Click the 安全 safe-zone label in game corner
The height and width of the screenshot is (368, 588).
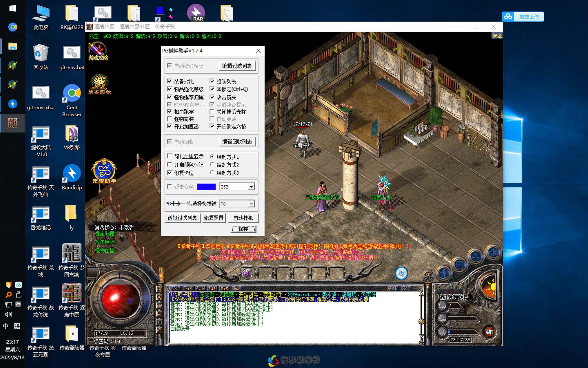(x=497, y=36)
